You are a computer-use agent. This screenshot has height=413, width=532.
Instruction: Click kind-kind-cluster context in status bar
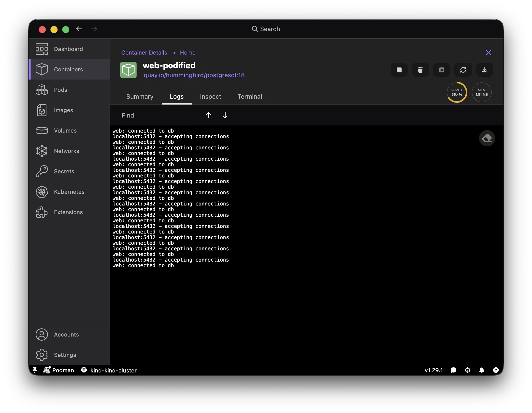(x=109, y=370)
